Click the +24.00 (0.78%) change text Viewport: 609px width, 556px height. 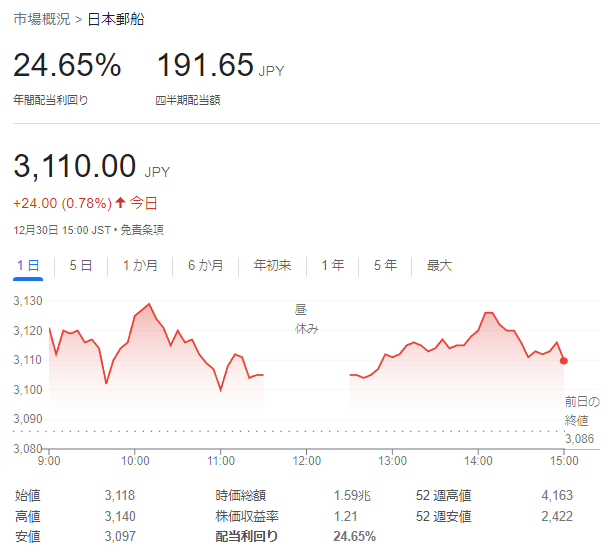pos(63,203)
